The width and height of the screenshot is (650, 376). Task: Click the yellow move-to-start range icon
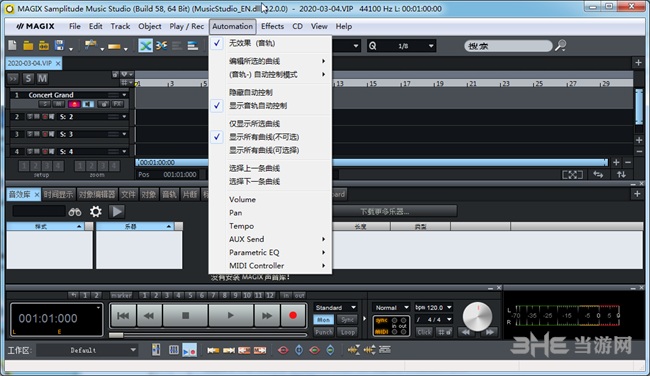(x=213, y=350)
